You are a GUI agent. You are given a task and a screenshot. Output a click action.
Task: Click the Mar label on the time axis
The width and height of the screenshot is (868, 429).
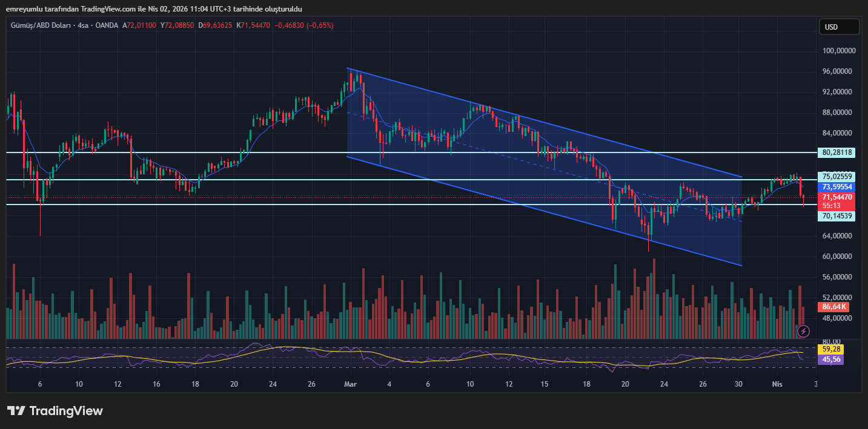pos(349,384)
